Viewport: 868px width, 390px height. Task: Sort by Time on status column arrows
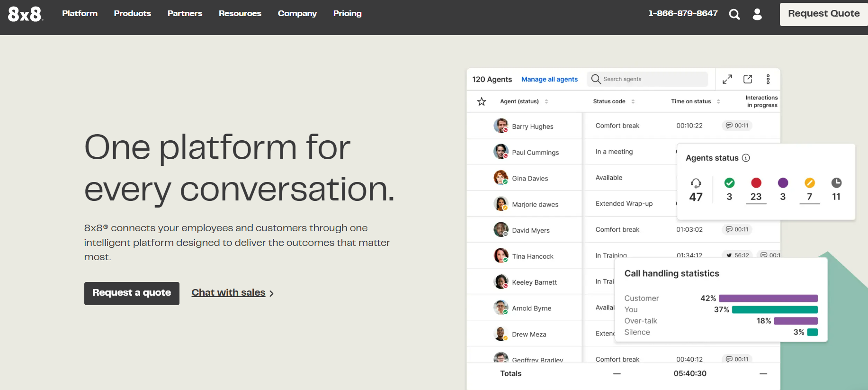click(x=718, y=101)
